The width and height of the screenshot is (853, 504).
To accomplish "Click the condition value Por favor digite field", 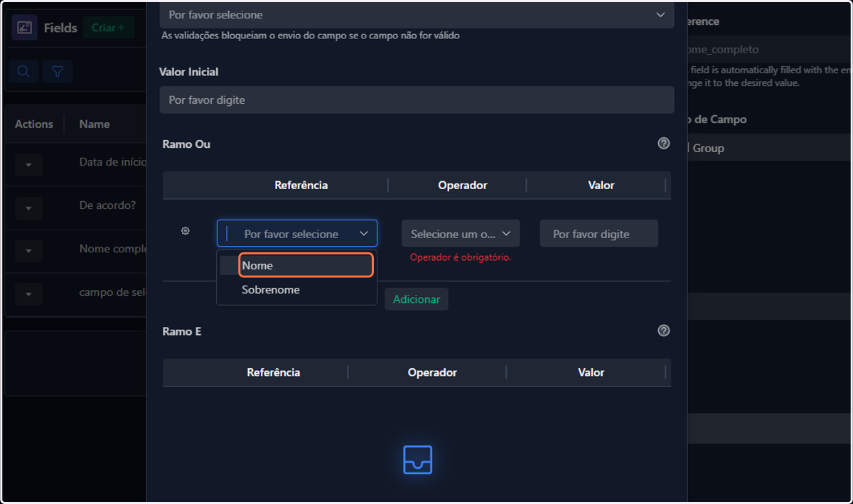I will tap(599, 233).
